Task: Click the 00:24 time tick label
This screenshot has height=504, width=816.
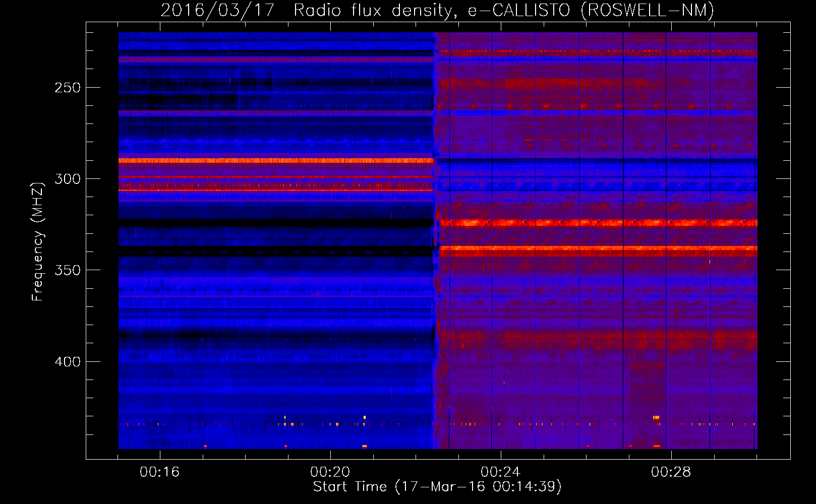Action: [501, 472]
